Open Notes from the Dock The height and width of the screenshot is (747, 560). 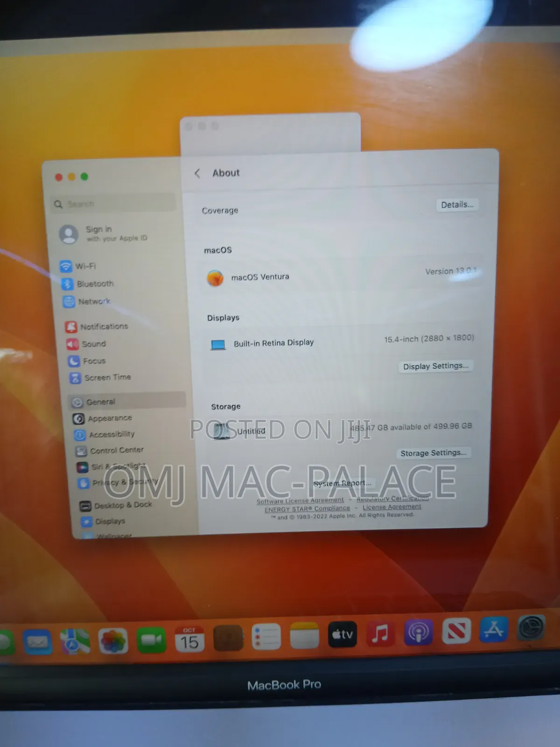click(304, 635)
